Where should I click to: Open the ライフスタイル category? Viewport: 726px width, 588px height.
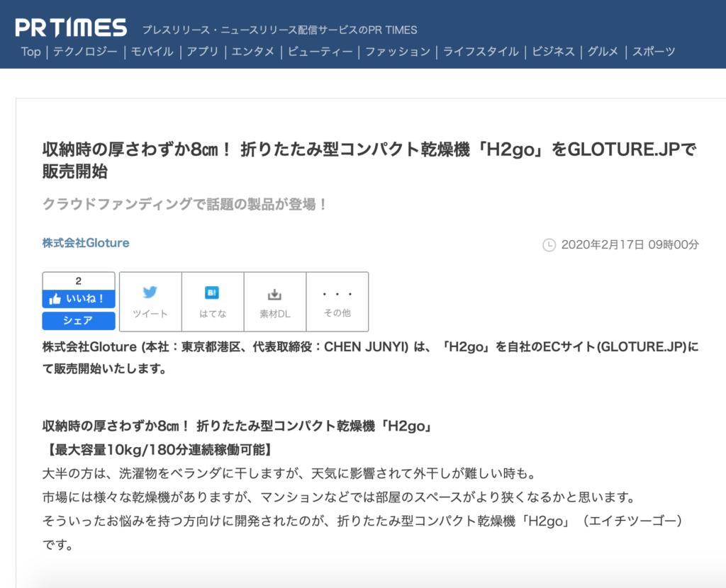click(x=481, y=51)
